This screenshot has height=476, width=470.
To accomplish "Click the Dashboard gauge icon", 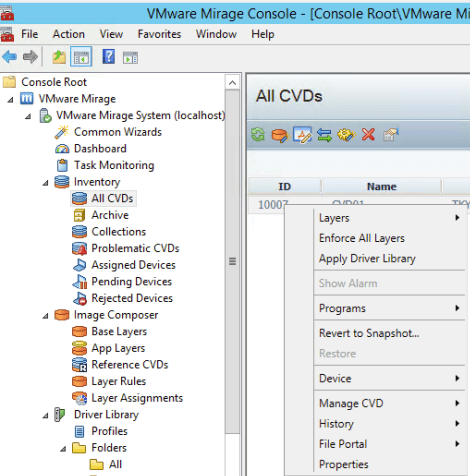I will 62,149.
